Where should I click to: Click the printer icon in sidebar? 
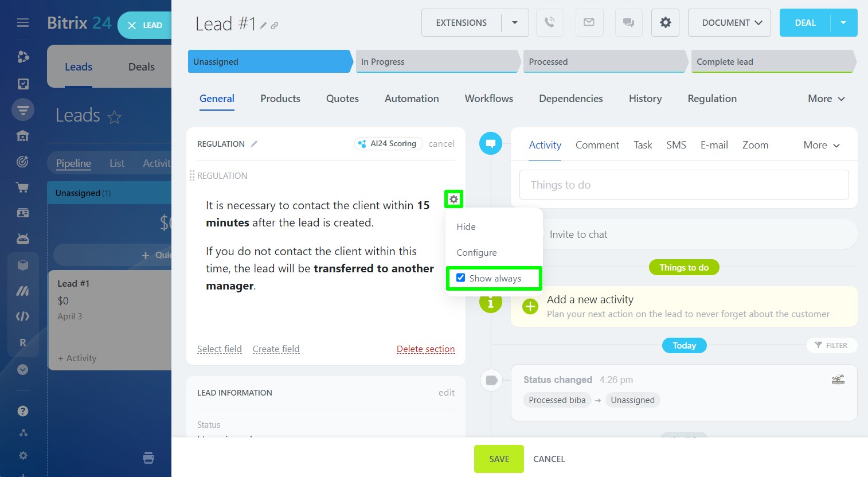pyautogui.click(x=148, y=458)
